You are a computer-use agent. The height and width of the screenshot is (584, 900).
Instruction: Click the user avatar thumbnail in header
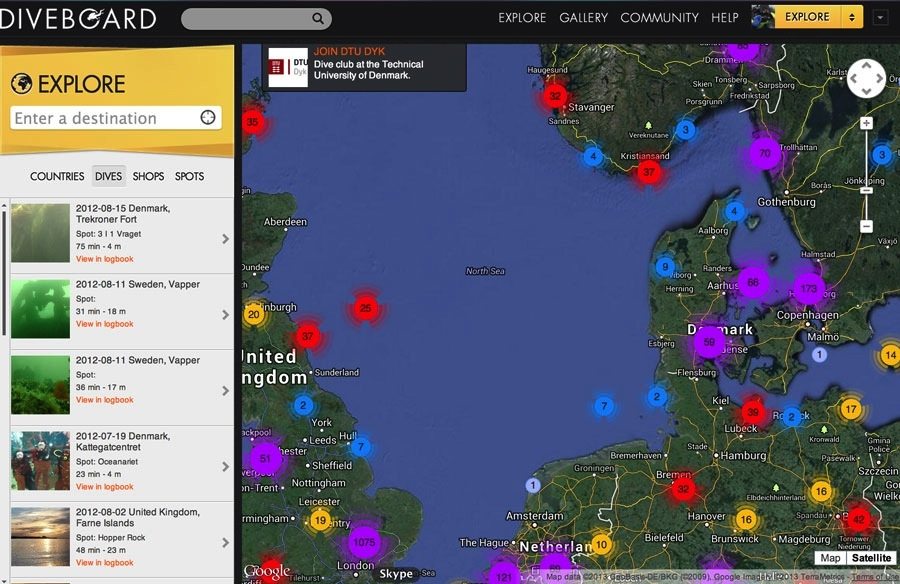tap(763, 17)
